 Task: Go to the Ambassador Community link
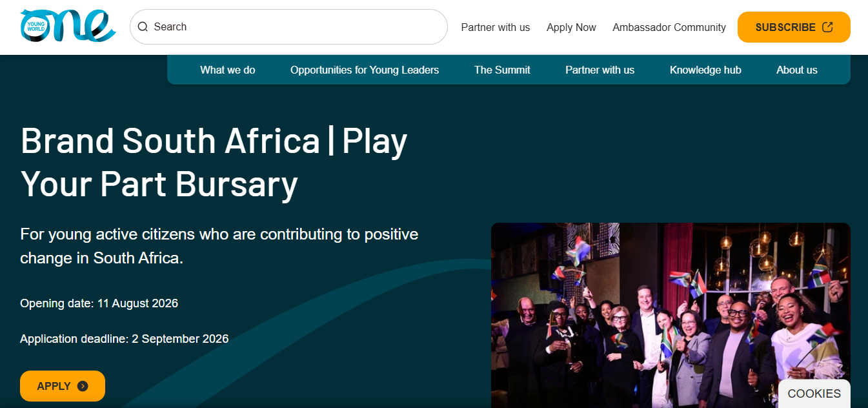point(669,27)
